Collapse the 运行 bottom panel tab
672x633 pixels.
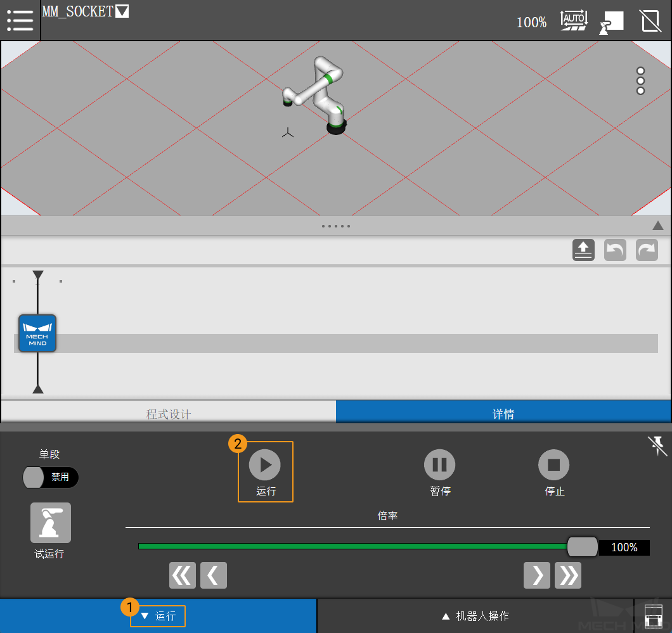[x=158, y=616]
